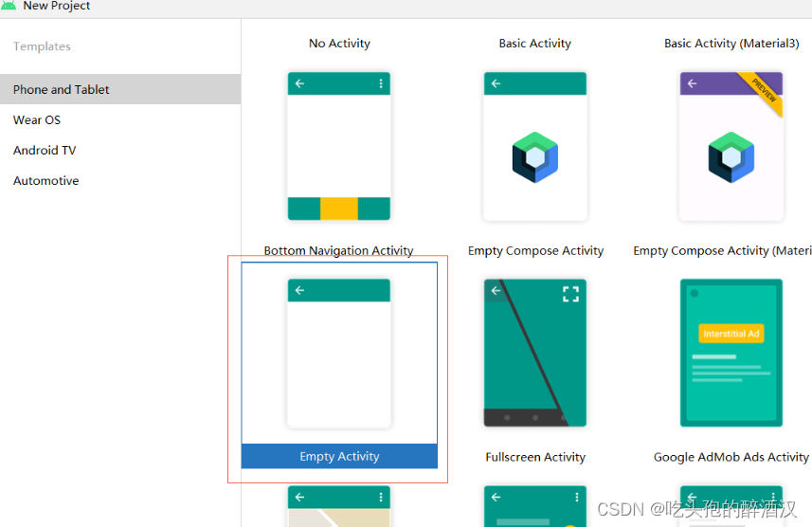
Task: Select the Bottom Navigation Activity thumbnail
Action: (339, 146)
